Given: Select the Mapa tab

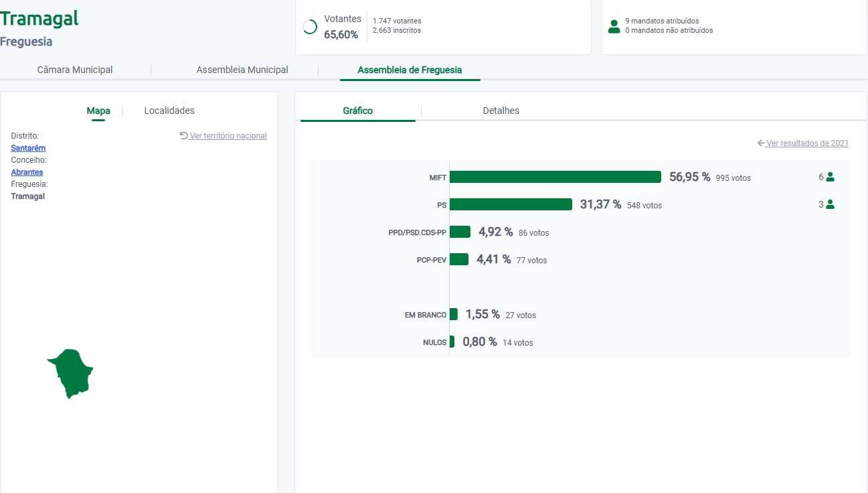Looking at the screenshot, I should click(x=98, y=111).
